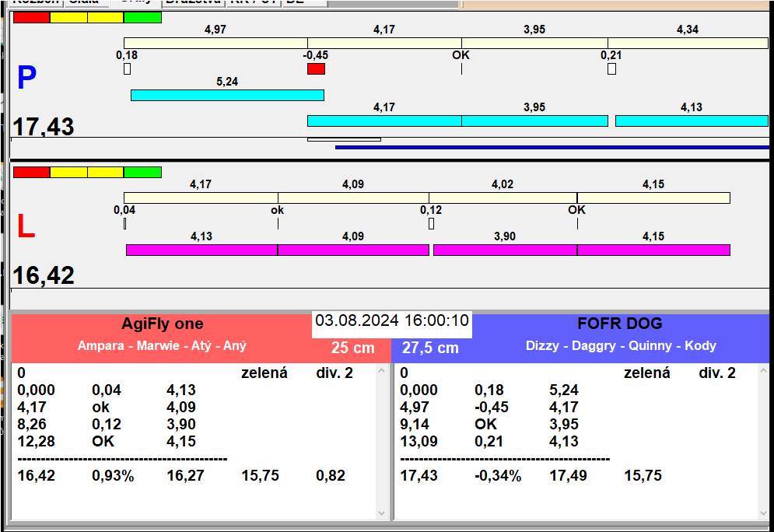Switch to the Družstva tab

click(192, 2)
